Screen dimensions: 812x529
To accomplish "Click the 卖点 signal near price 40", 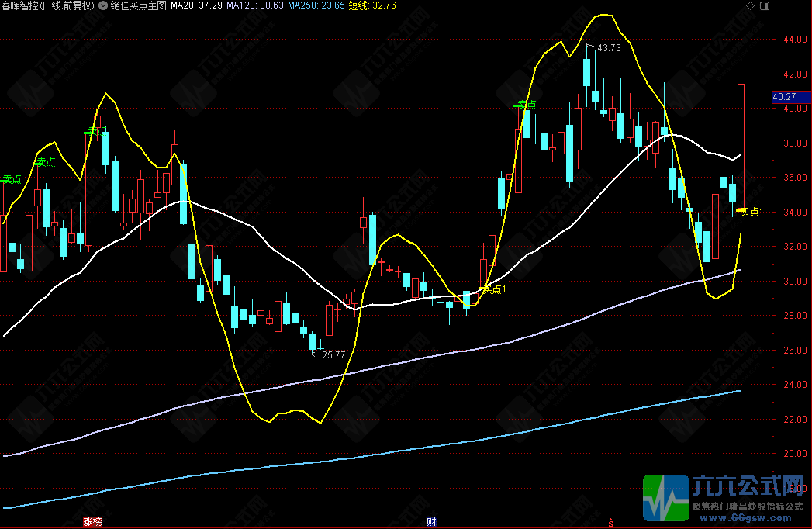I will click(x=526, y=105).
